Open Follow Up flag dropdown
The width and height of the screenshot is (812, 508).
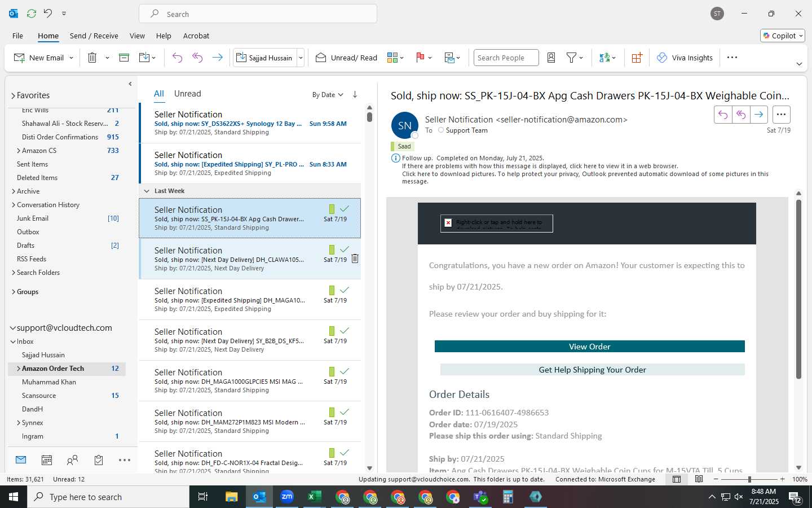pyautogui.click(x=423, y=58)
